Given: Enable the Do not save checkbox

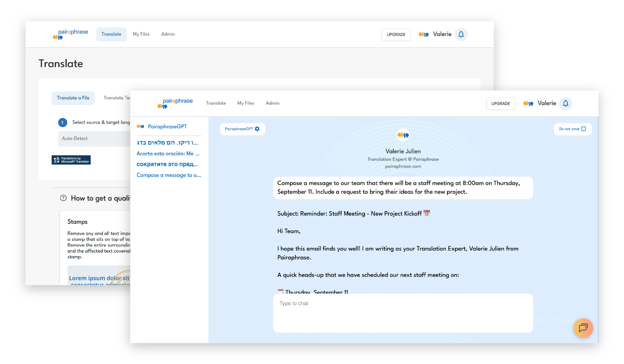Looking at the screenshot, I should (x=583, y=129).
